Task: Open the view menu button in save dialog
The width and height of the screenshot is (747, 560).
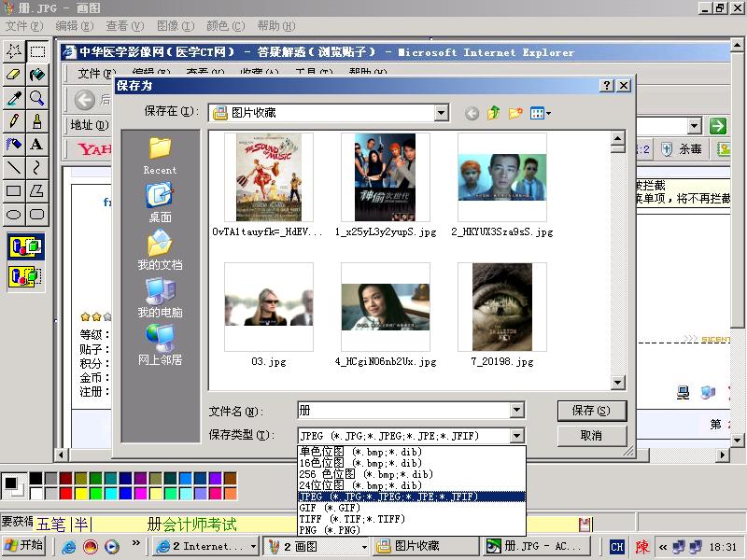Action: pyautogui.click(x=541, y=113)
